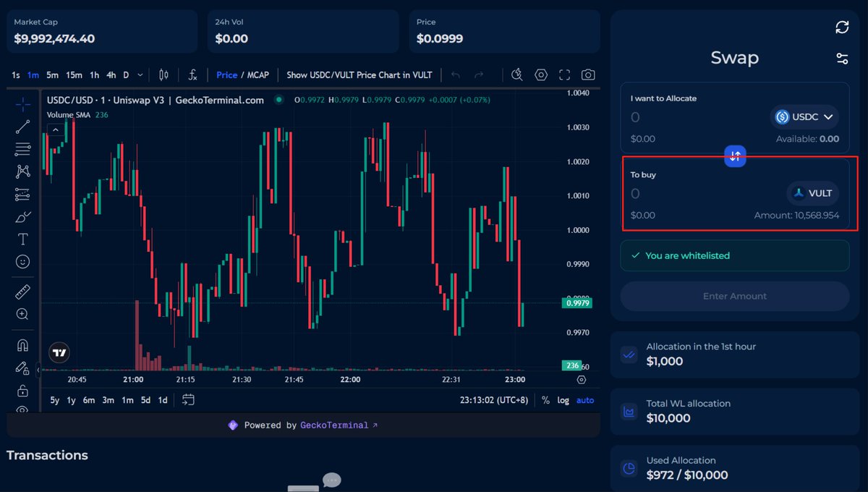Select the 1m timeframe in top toolbar
Screen dimensions: 868x492
tap(33, 75)
